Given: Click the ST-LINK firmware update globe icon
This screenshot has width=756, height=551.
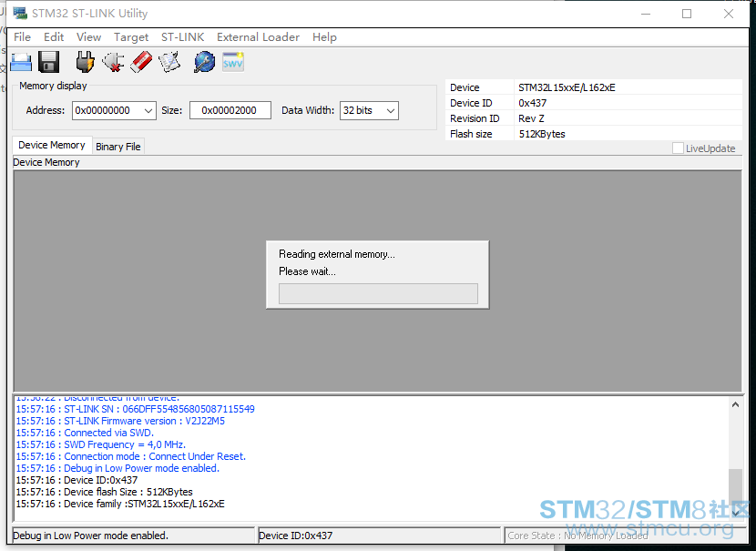Looking at the screenshot, I should click(204, 62).
